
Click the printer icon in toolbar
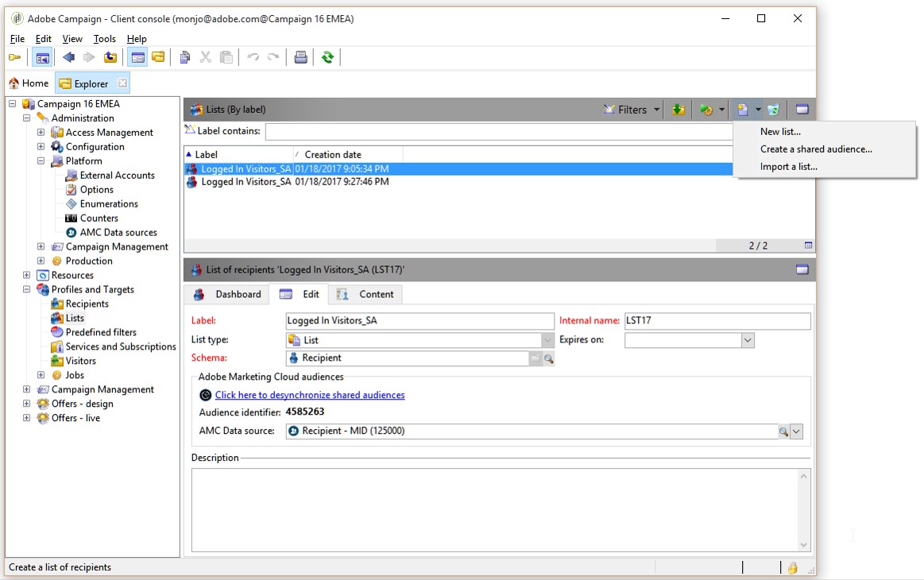pyautogui.click(x=300, y=57)
